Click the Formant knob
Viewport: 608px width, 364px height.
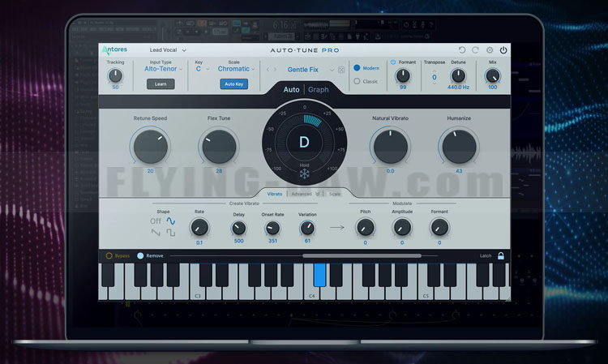pyautogui.click(x=403, y=75)
